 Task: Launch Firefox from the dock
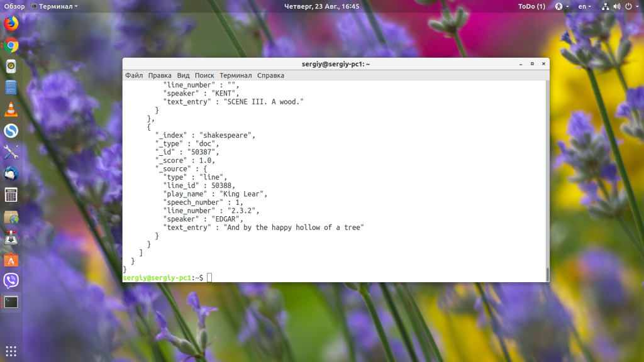[11, 24]
